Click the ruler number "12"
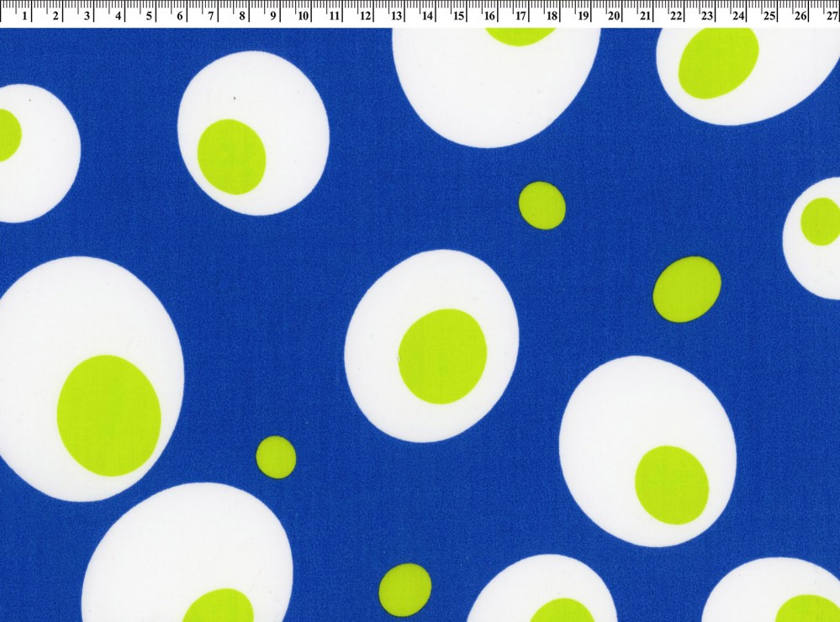This screenshot has width=840, height=622. click(x=366, y=16)
